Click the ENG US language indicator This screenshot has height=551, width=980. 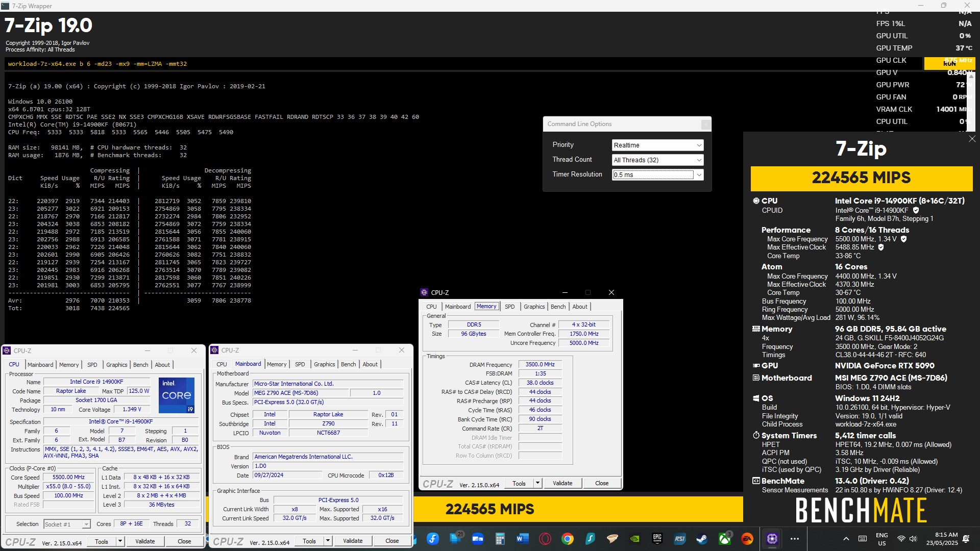coord(881,539)
